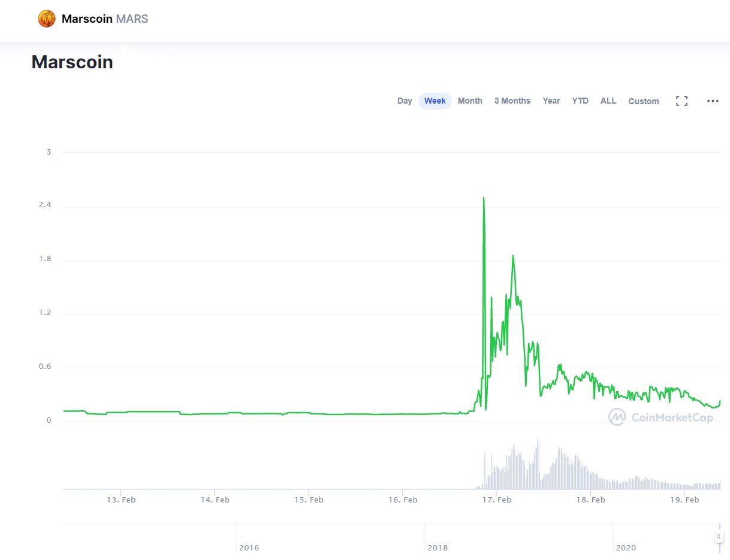The image size is (730, 560).
Task: Click 2016 on the navigator timeline
Action: point(249,547)
